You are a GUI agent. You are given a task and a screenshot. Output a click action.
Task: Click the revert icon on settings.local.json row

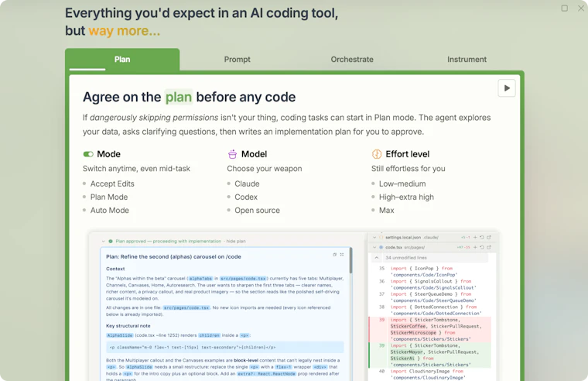click(482, 238)
